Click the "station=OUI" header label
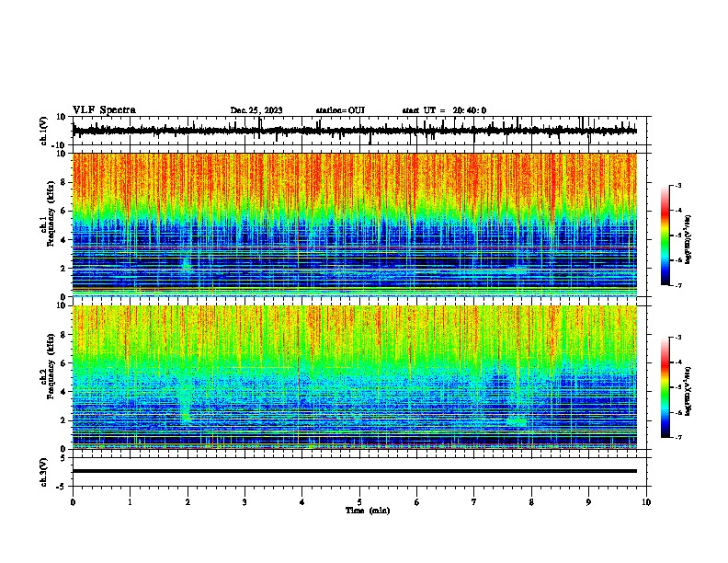 [340, 110]
